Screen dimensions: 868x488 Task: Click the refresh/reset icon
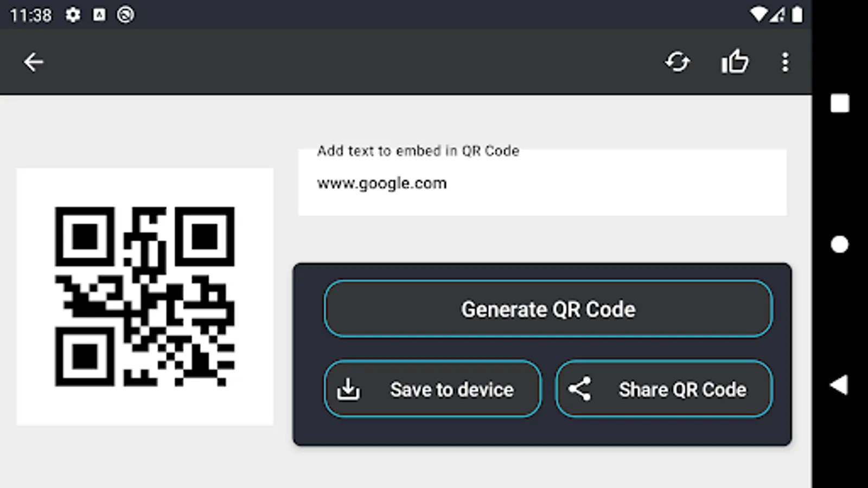point(678,62)
